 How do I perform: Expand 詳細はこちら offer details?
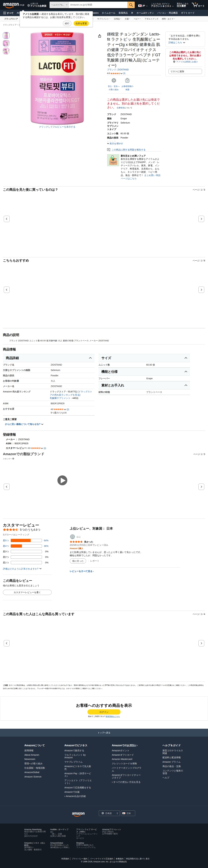tap(177, 43)
